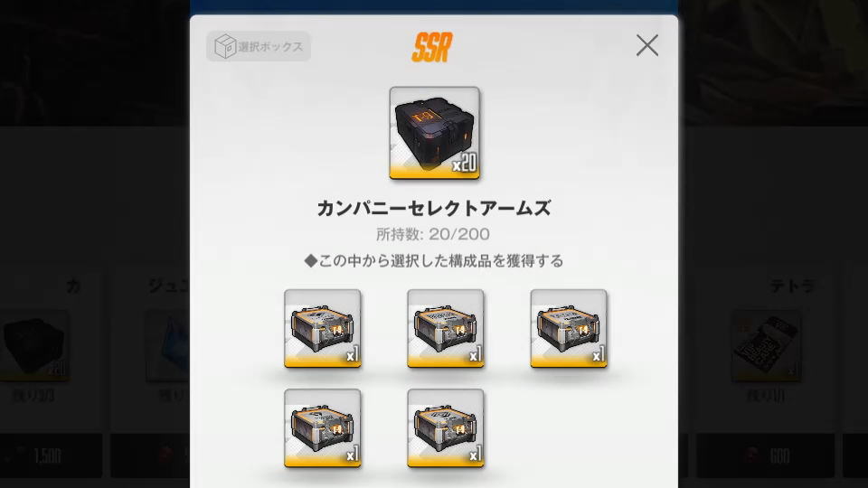This screenshot has width=868, height=488.
Task: Tap the 所持数: 20/200 owned count
Action: click(433, 234)
